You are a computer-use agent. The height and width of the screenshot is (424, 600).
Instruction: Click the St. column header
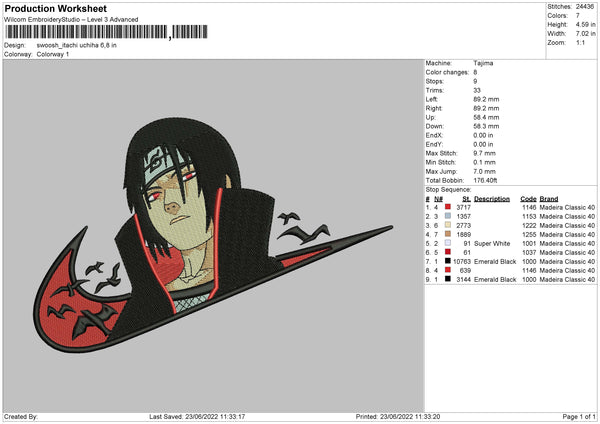(x=466, y=199)
